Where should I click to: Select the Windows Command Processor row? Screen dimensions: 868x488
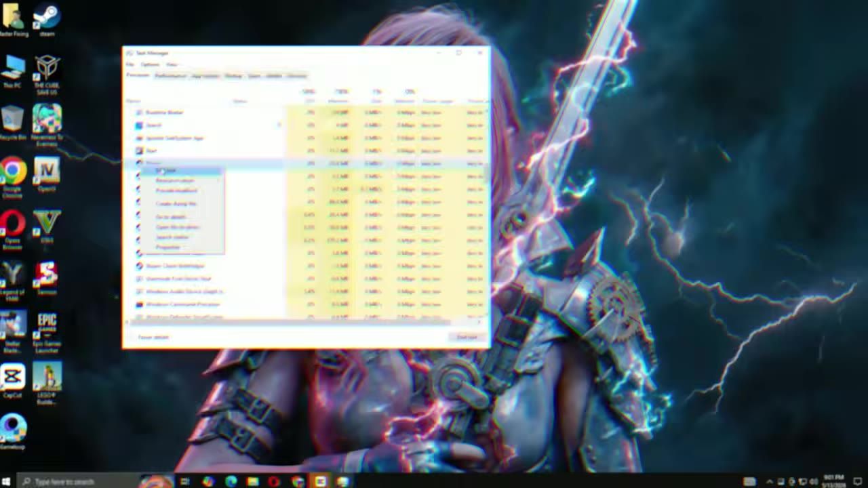pos(305,304)
